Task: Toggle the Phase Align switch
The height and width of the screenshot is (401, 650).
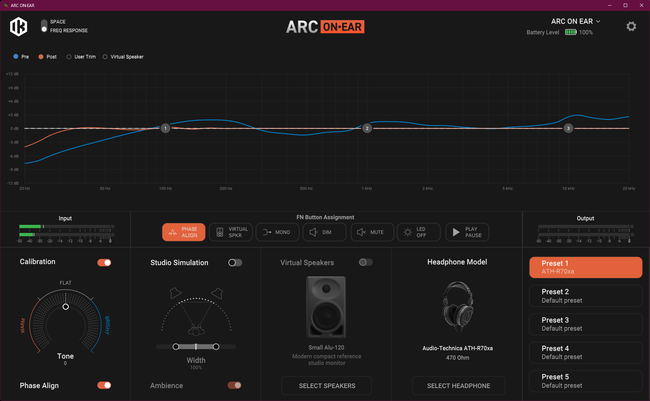Action: tap(104, 385)
